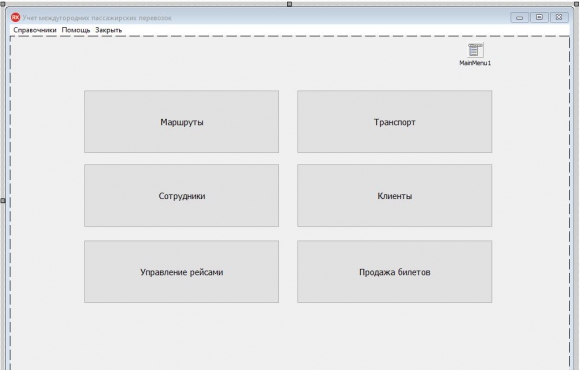Click the red RX application icon
The width and height of the screenshot is (580, 370).
pos(15,17)
